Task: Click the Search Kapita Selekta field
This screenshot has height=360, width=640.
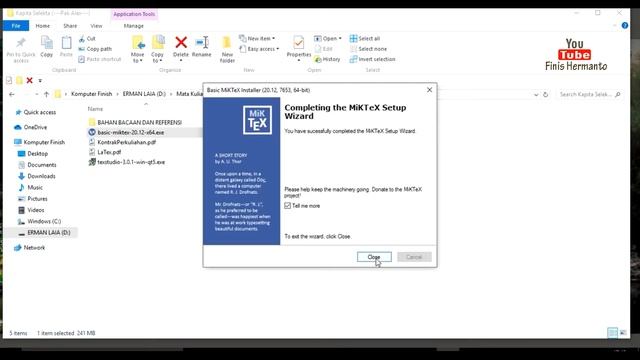Action: click(589, 94)
